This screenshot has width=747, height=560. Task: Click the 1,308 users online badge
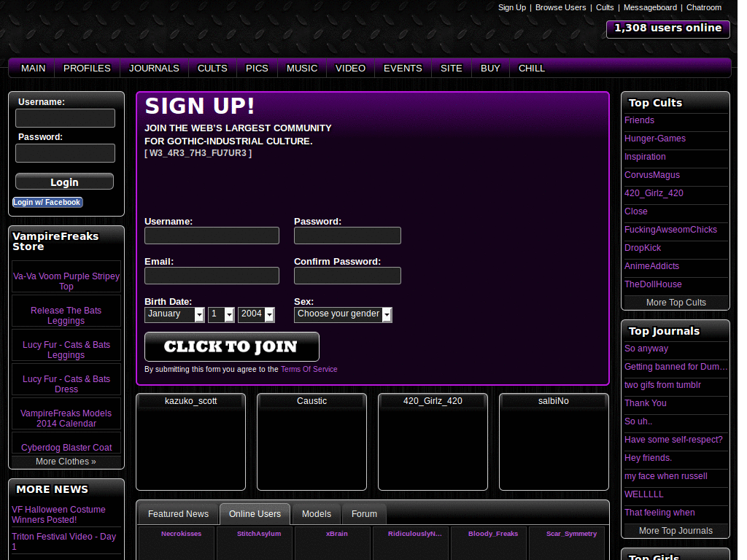tap(668, 28)
